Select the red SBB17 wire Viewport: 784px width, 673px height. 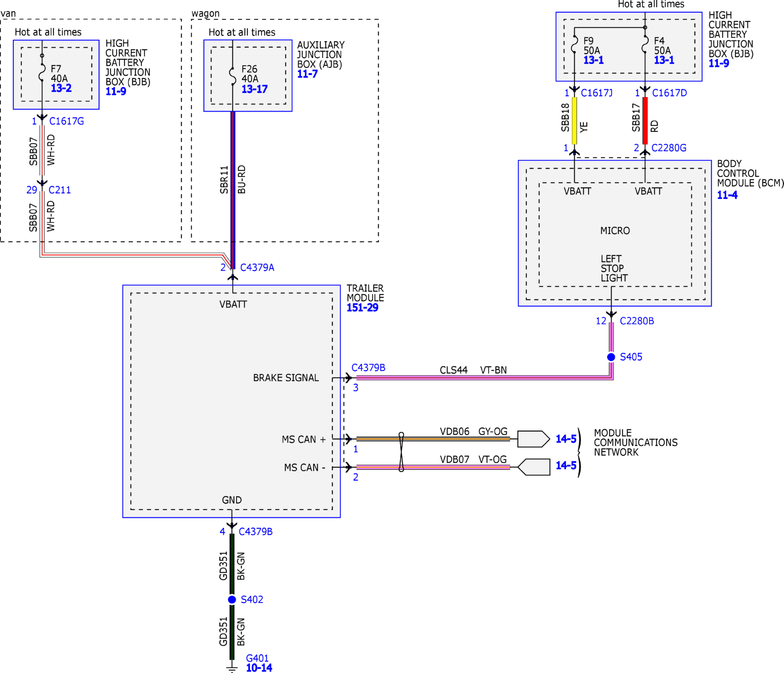tap(645, 121)
